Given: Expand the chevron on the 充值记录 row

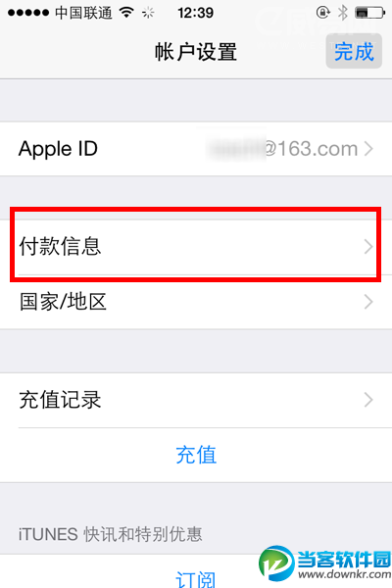Looking at the screenshot, I should [368, 400].
